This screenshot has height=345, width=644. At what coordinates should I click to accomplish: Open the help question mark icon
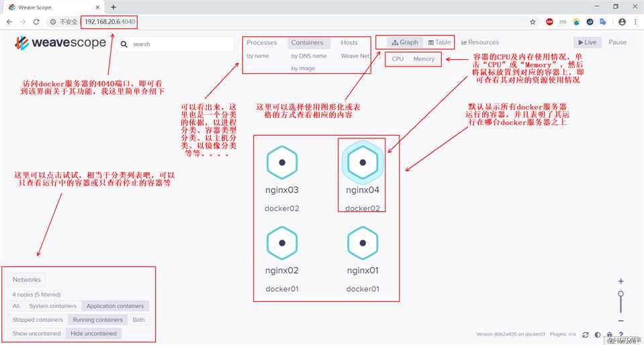click(x=621, y=335)
